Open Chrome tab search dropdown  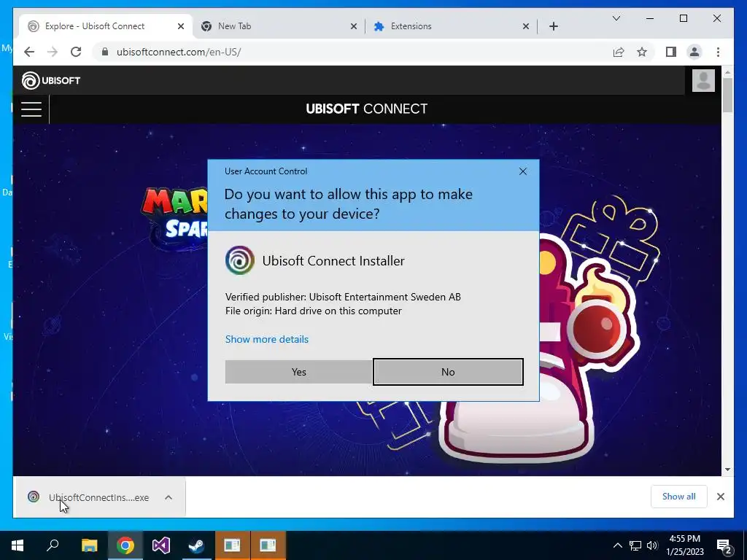[616, 18]
